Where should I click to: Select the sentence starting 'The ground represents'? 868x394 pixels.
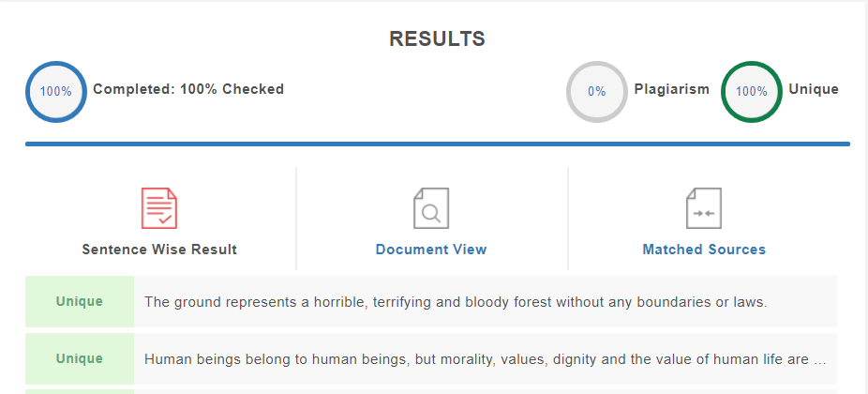point(456,302)
